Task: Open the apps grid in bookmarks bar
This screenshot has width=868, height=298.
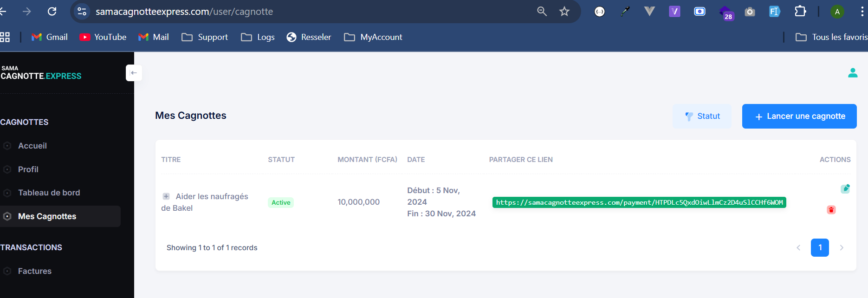Action: (x=5, y=37)
